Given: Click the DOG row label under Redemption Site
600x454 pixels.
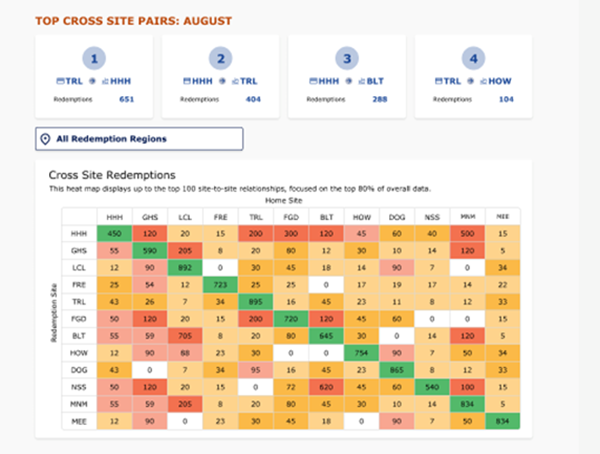Looking at the screenshot, I should coord(77,369).
